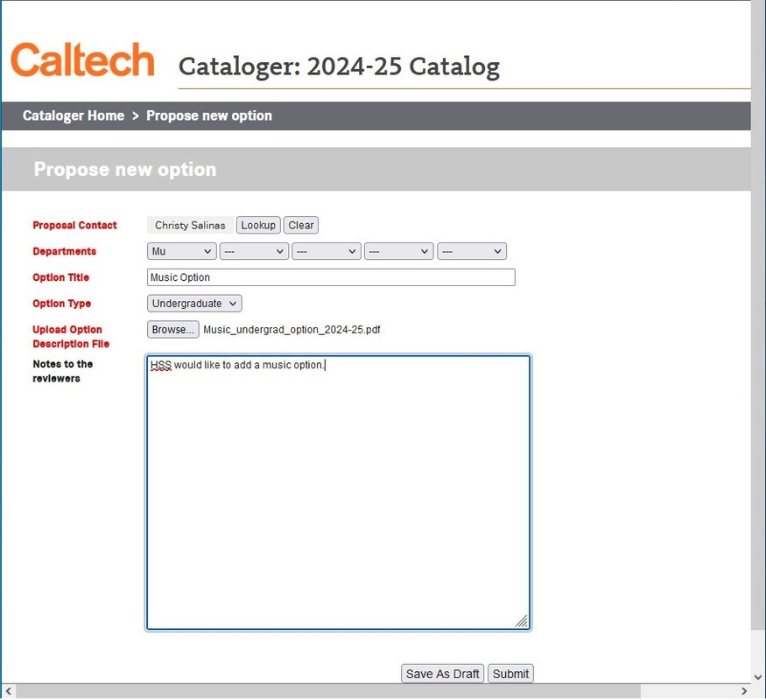Click Browse to upload description file
This screenshot has width=766, height=700.
[x=172, y=330]
